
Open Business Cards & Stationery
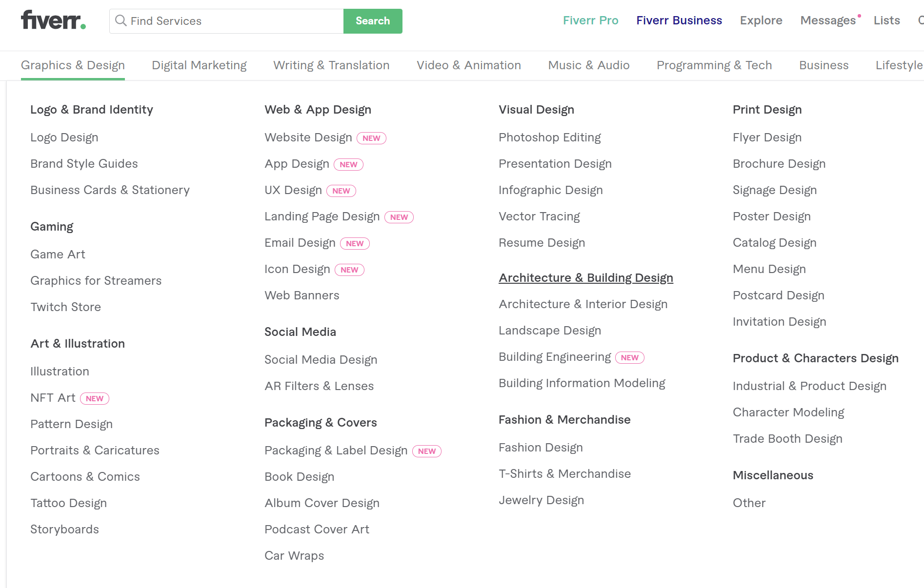coord(110,190)
